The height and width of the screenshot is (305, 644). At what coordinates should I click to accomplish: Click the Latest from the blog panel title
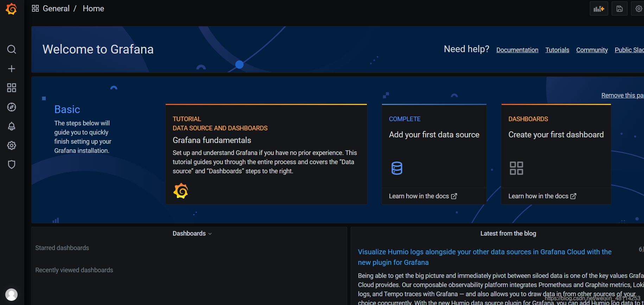[508, 234]
